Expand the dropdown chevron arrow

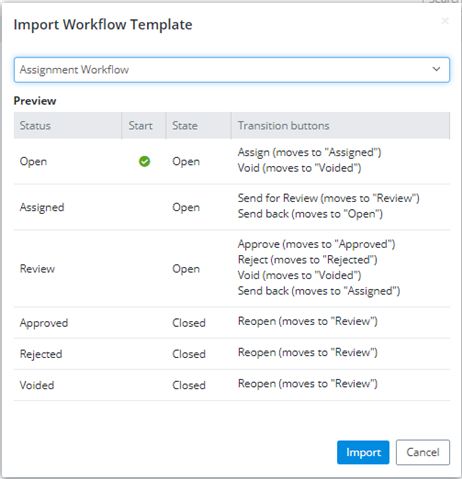coord(436,69)
